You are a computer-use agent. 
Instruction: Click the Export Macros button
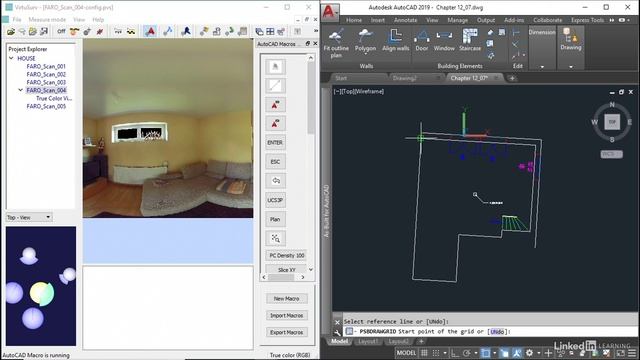287,332
